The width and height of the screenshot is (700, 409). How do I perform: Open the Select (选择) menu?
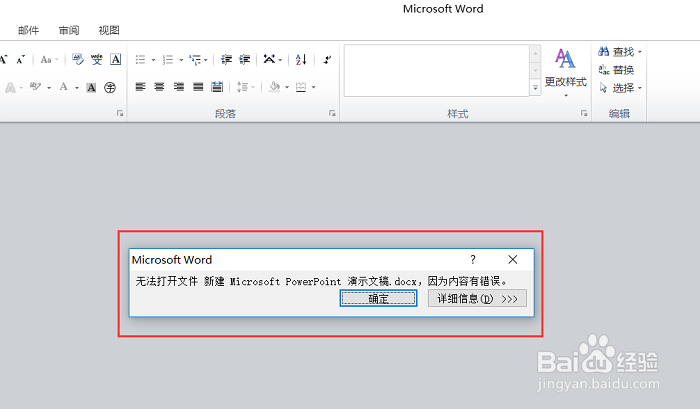pyautogui.click(x=621, y=88)
